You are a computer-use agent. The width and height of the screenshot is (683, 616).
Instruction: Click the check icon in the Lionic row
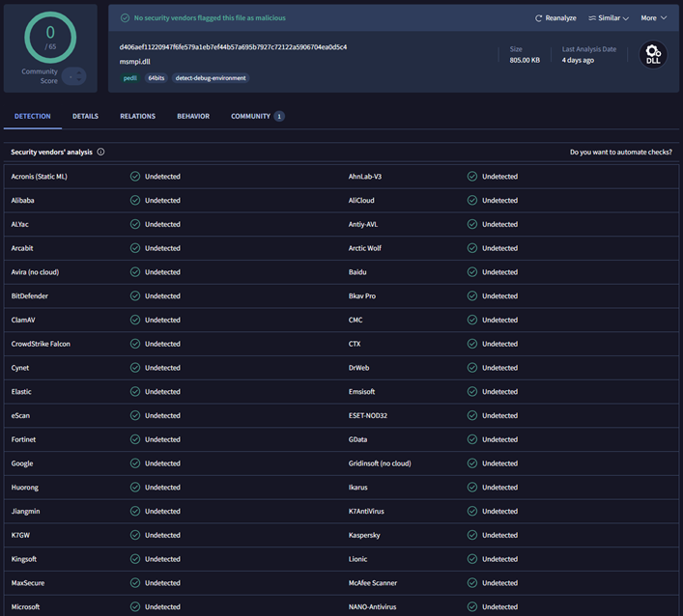click(472, 559)
